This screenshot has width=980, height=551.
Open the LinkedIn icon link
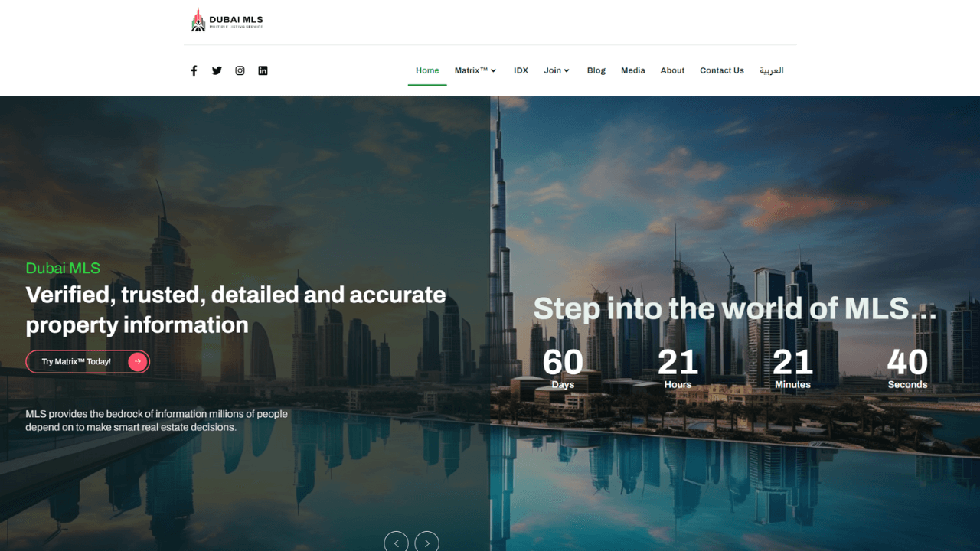pos(263,70)
